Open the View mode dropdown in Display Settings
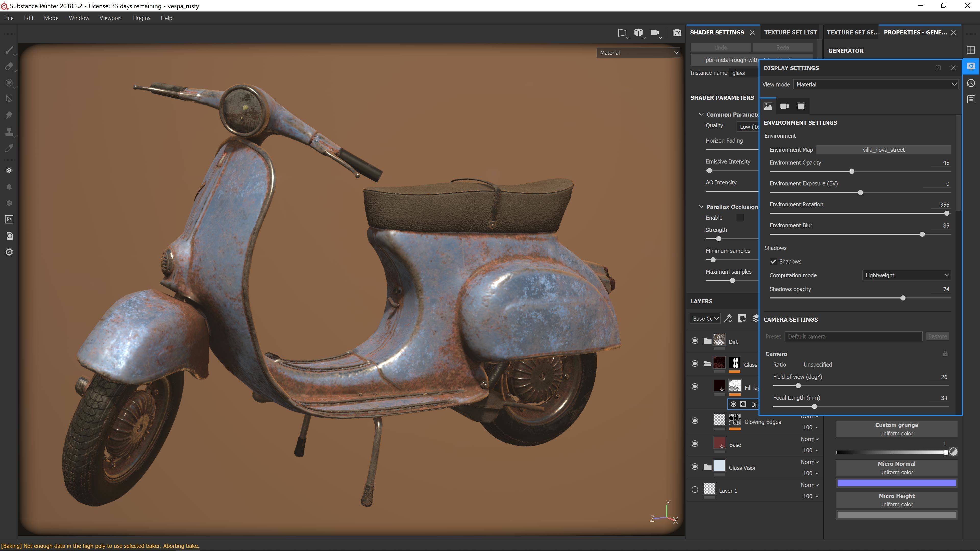The width and height of the screenshot is (980, 551). coord(876,84)
